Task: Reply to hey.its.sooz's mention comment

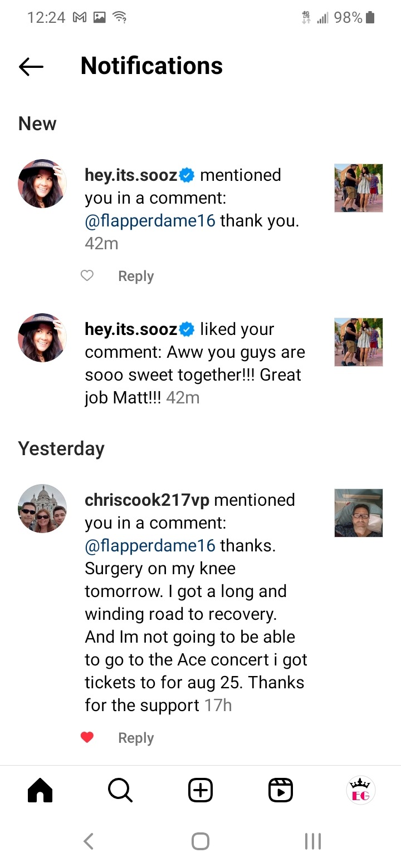Action: coord(136,277)
